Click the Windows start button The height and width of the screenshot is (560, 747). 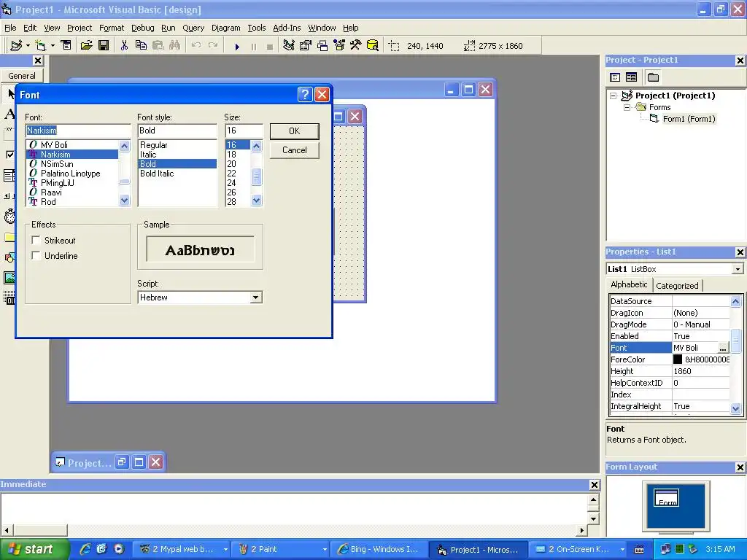pos(35,549)
